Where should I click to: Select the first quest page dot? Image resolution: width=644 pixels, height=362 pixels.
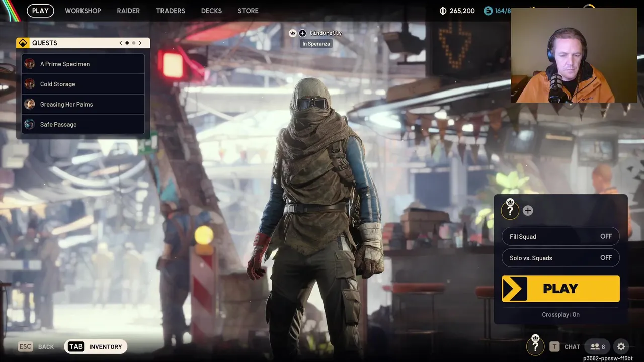pyautogui.click(x=127, y=43)
